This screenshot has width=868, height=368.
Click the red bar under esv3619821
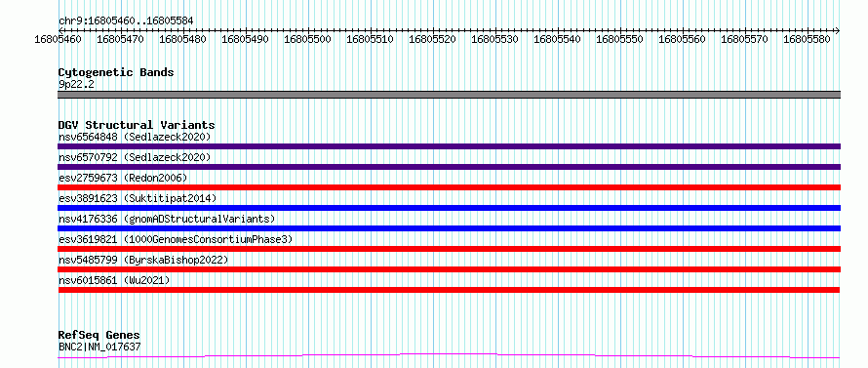[x=449, y=249]
